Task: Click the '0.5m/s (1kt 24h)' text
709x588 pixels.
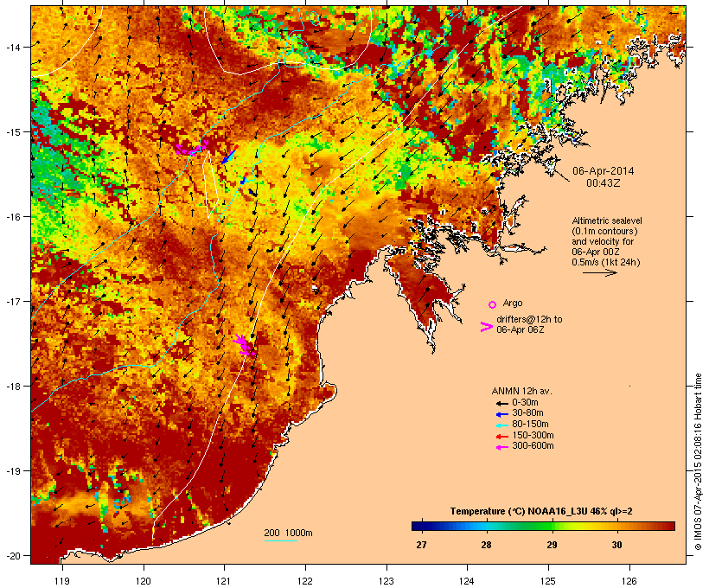Action: [606, 262]
